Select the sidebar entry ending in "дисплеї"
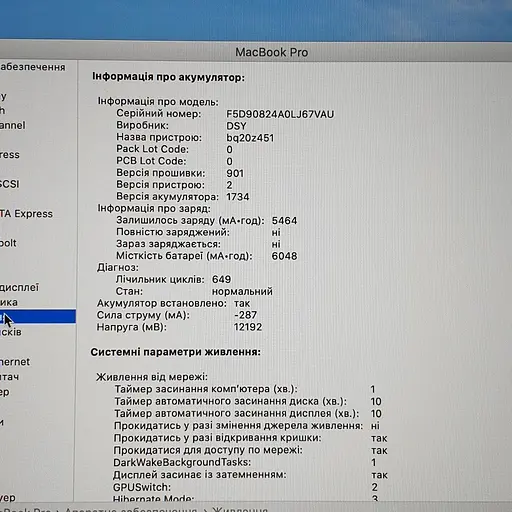This screenshot has height=512, width=512. [x=19, y=287]
